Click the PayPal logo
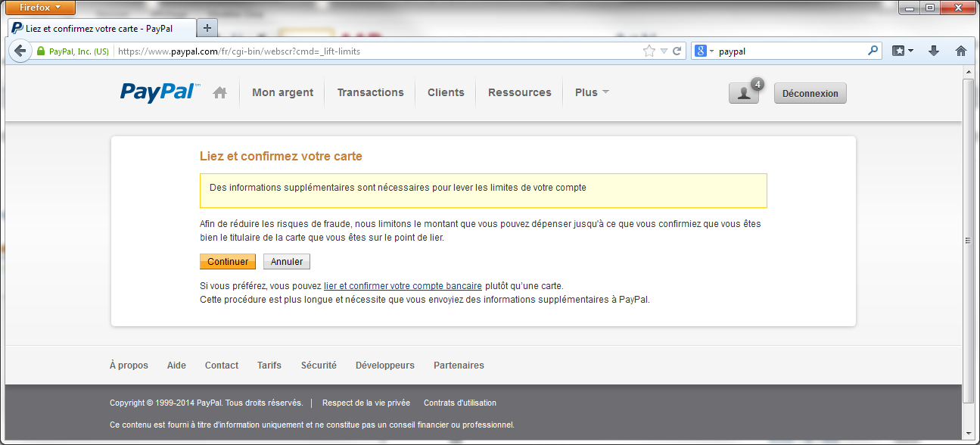Image resolution: width=980 pixels, height=445 pixels. (x=160, y=92)
